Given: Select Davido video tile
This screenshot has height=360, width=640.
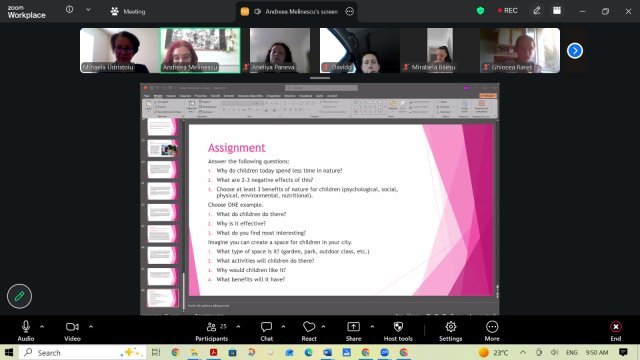Looking at the screenshot, I should pyautogui.click(x=360, y=51).
